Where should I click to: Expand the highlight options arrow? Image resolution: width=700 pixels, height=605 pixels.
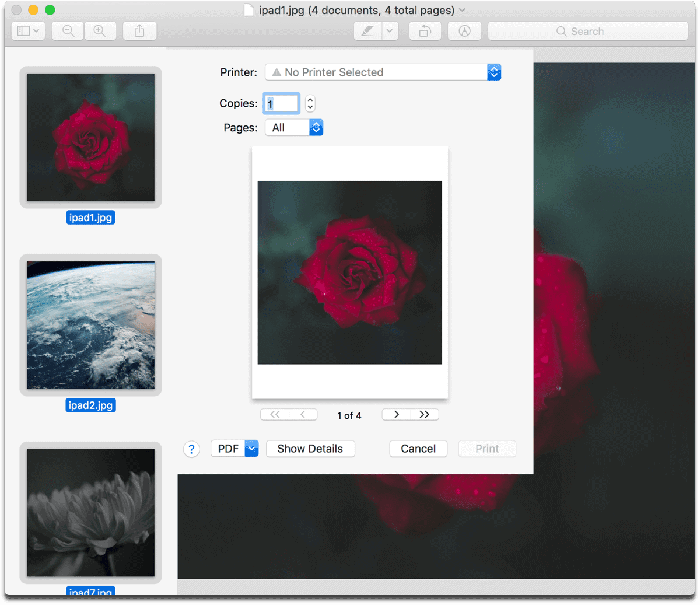coord(390,31)
